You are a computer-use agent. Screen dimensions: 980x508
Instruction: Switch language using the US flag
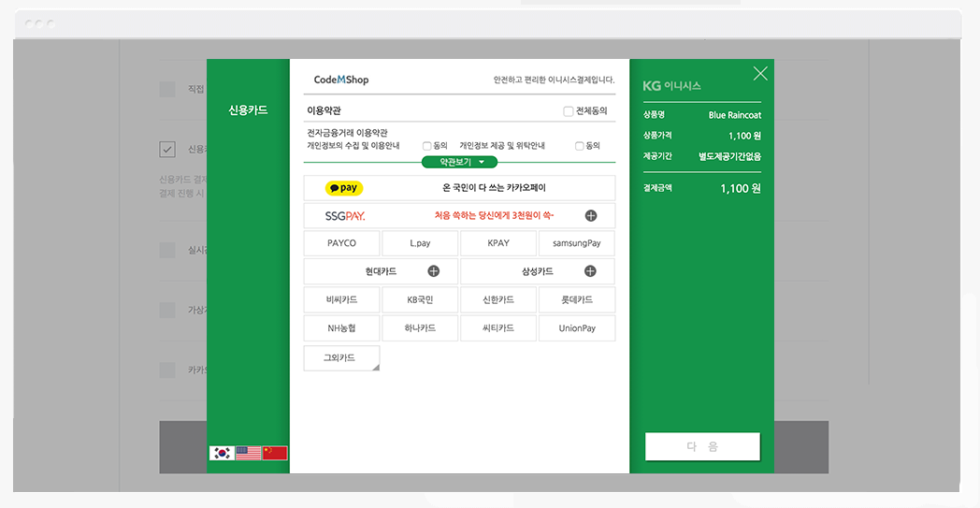248,453
